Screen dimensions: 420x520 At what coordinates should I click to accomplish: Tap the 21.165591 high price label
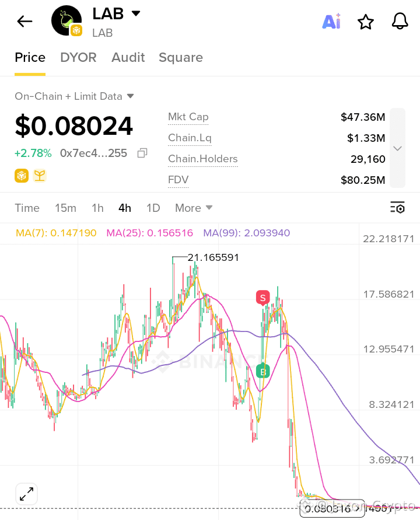[x=213, y=257]
